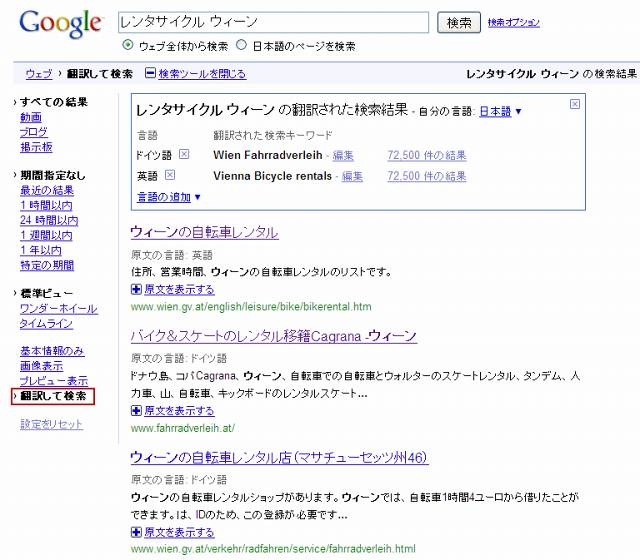Image resolution: width=640 pixels, height=560 pixels.
Task: Remove the ドイツ語 language with its X icon
Action: (184, 154)
